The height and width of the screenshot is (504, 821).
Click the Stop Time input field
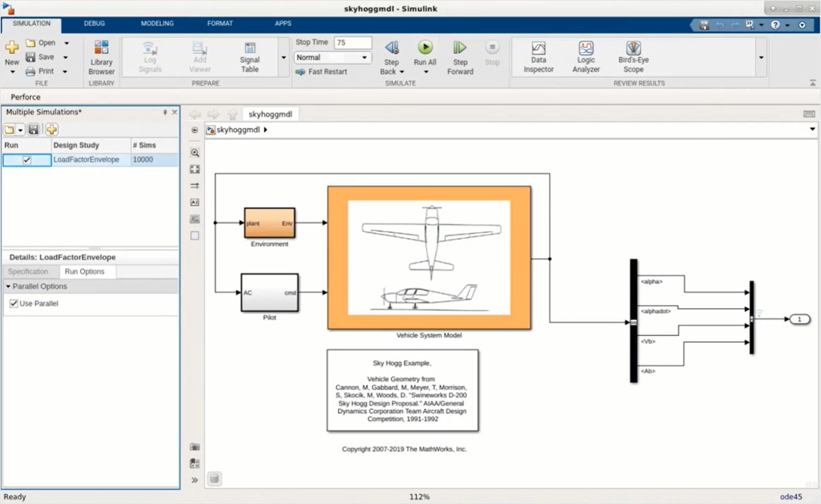353,43
